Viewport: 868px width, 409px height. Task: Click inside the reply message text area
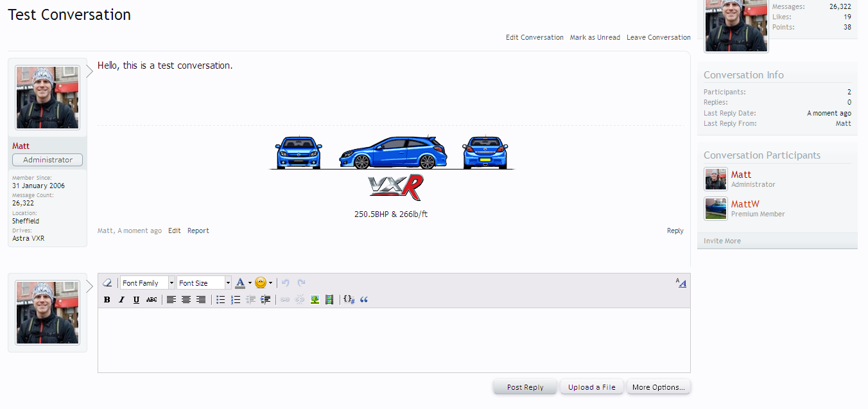pyautogui.click(x=394, y=340)
